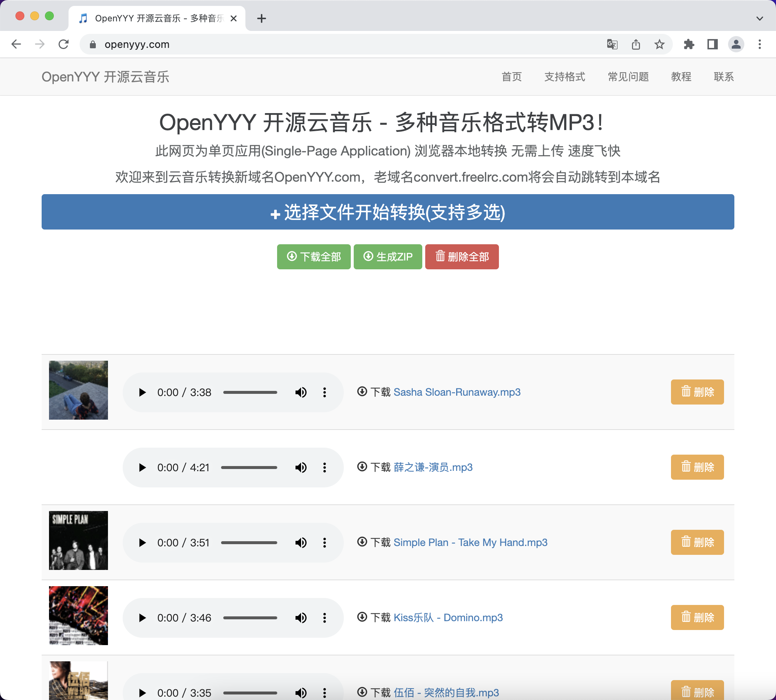Open the 支持格式 navigation item
The height and width of the screenshot is (700, 776).
[564, 77]
